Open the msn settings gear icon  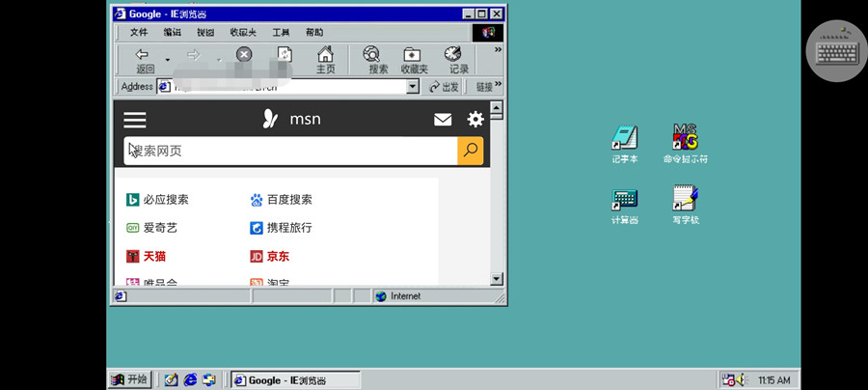coord(475,119)
